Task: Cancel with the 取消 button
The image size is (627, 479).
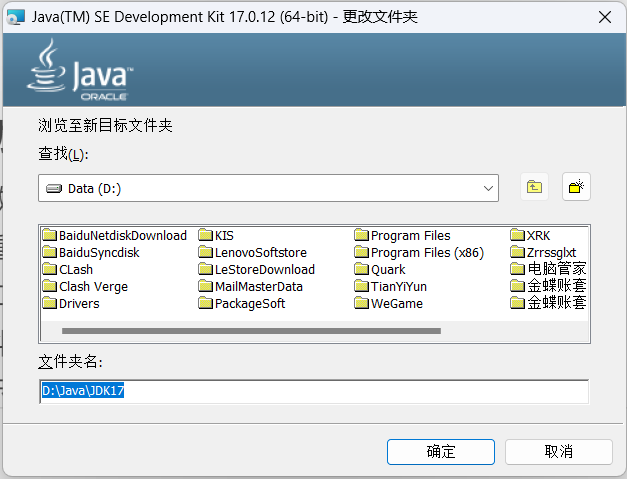Action: [559, 452]
